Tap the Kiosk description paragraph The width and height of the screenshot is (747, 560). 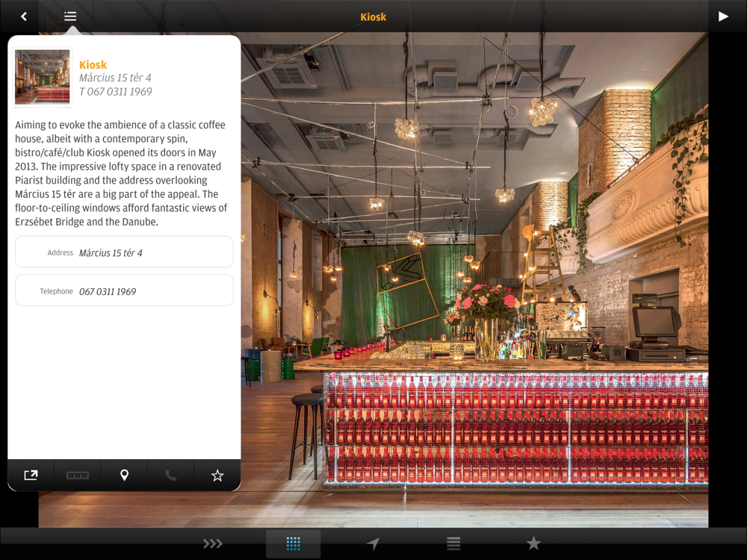(122, 173)
